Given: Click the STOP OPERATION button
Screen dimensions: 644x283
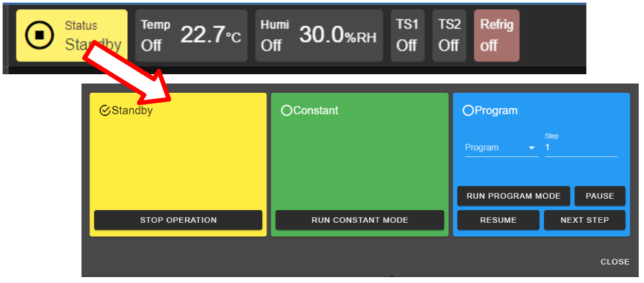Looking at the screenshot, I should pyautogui.click(x=178, y=220).
